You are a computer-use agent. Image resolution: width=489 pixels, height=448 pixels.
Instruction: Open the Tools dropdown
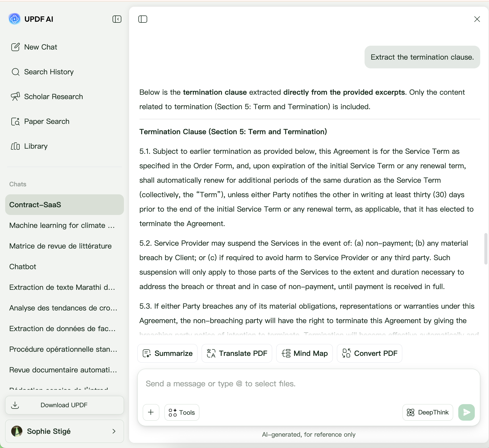tap(182, 412)
